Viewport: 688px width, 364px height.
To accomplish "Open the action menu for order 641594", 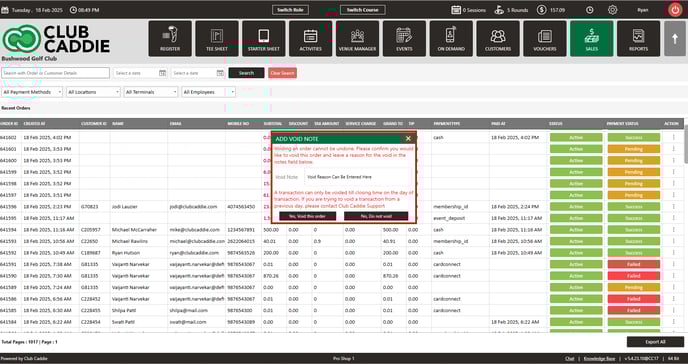I will [673, 230].
